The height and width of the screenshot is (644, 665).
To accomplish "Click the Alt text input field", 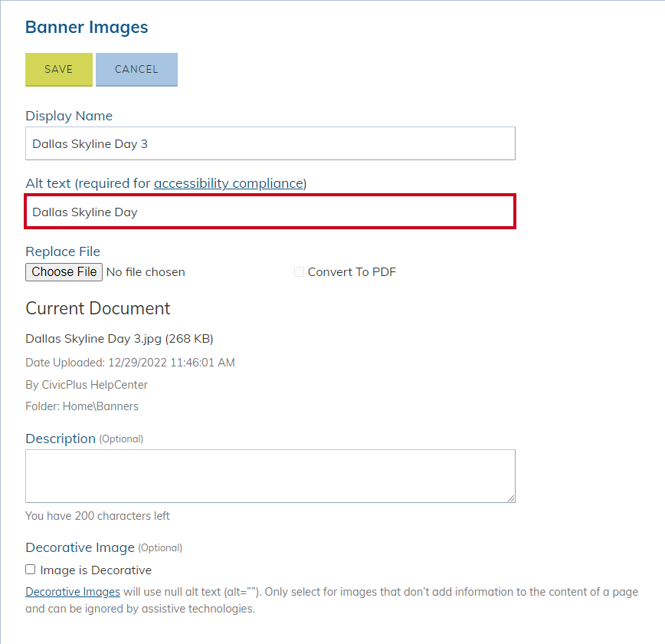I will [270, 212].
